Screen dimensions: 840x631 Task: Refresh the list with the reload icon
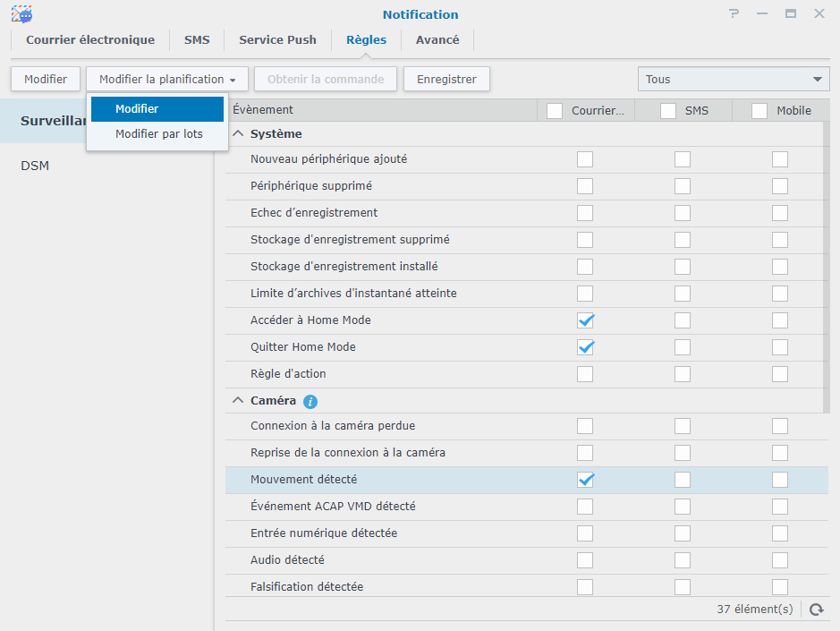(816, 610)
